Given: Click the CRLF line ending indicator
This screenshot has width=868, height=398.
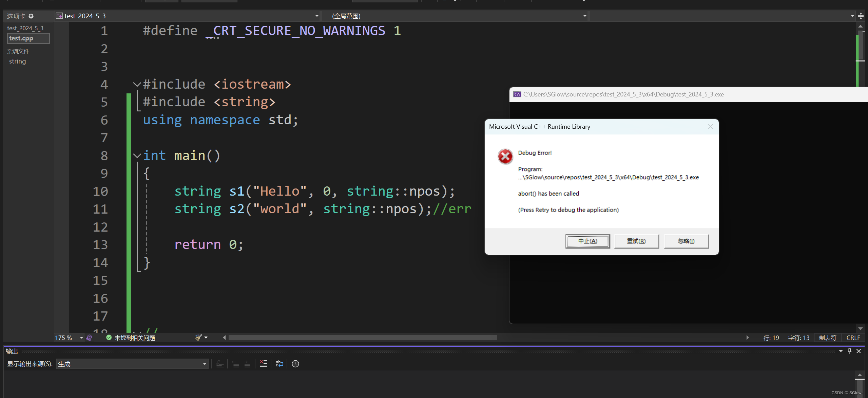Looking at the screenshot, I should click(x=853, y=338).
